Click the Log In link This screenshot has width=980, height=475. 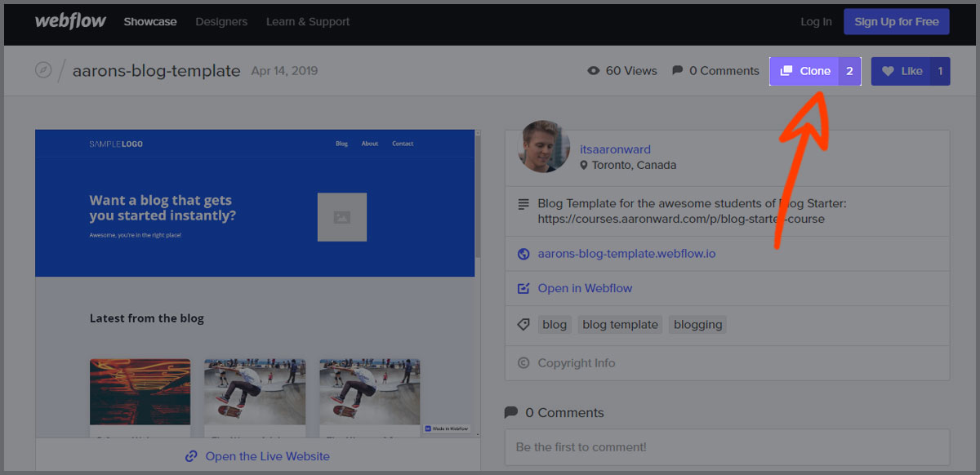pos(816,22)
